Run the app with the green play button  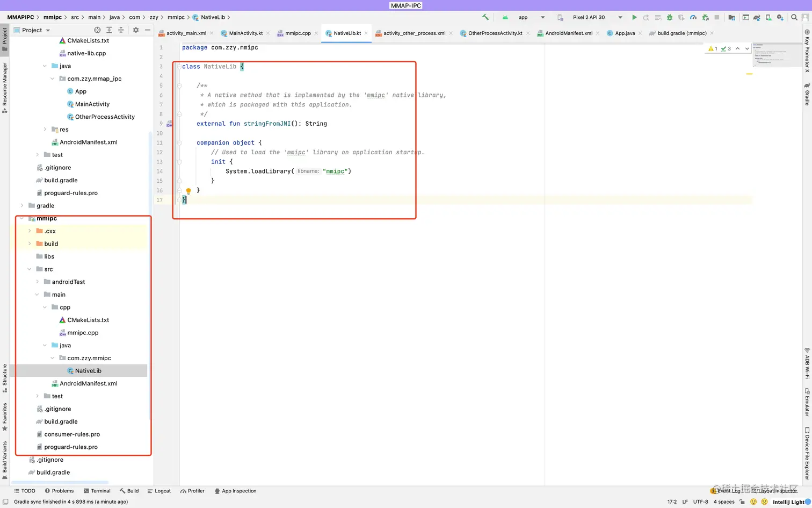tap(634, 17)
